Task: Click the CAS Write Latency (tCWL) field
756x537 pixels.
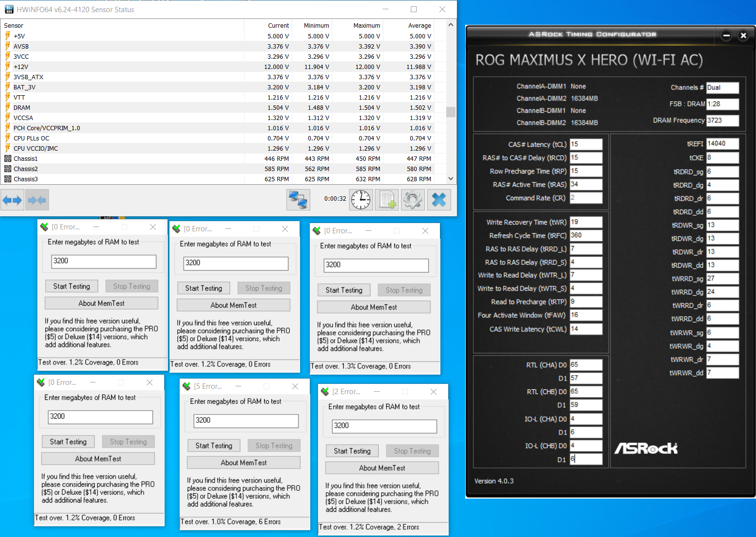Action: coord(586,329)
